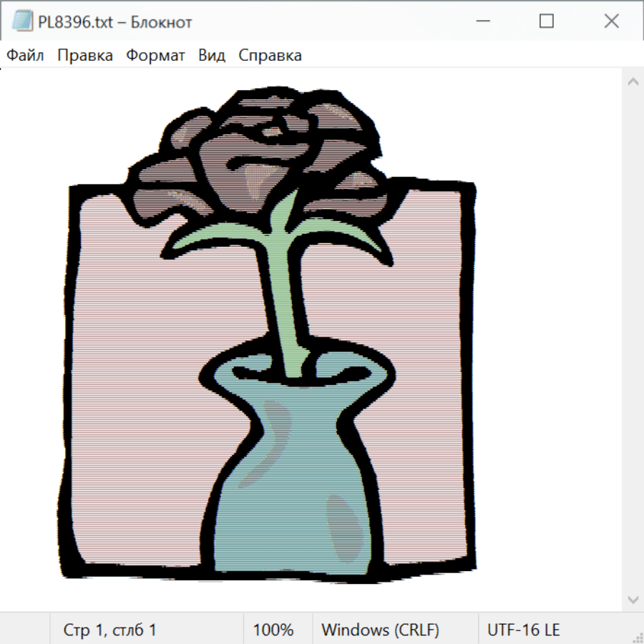Minimize the Блокнот window
This screenshot has height=644, width=644.
pyautogui.click(x=482, y=21)
